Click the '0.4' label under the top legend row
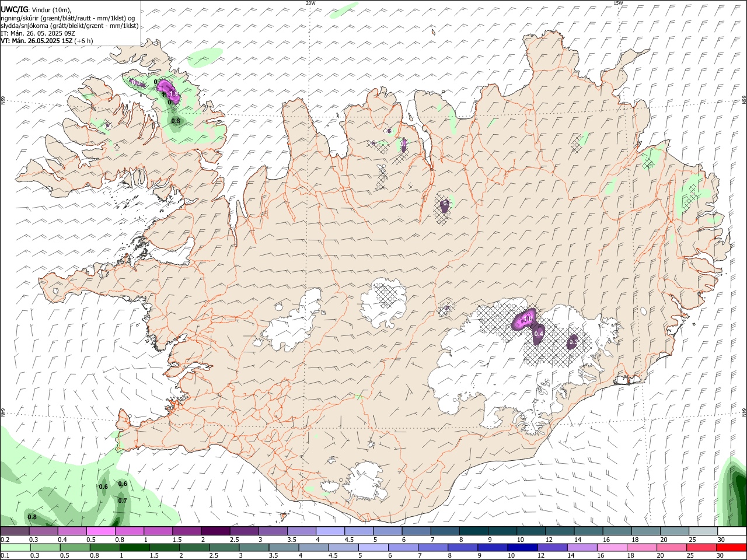The image size is (747, 560). (61, 540)
